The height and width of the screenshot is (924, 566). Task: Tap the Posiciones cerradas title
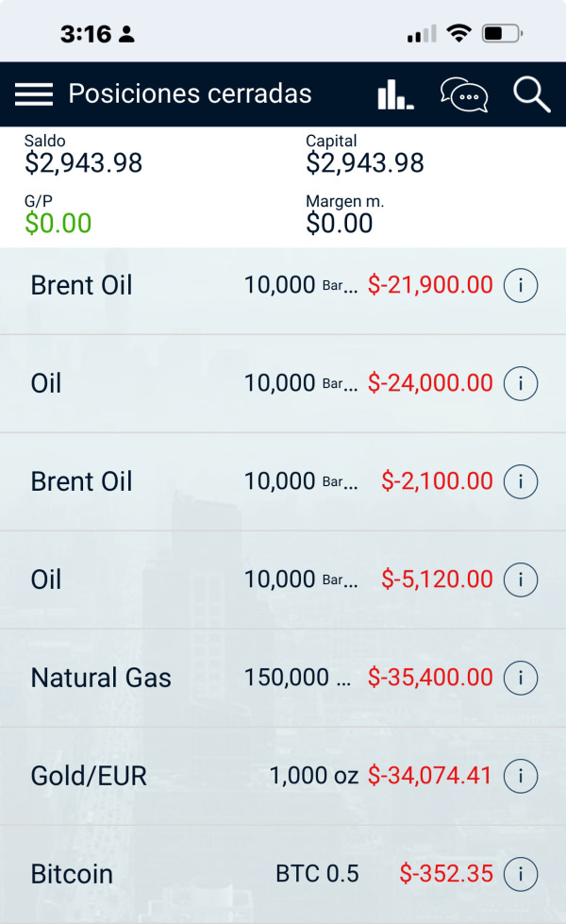[190, 94]
